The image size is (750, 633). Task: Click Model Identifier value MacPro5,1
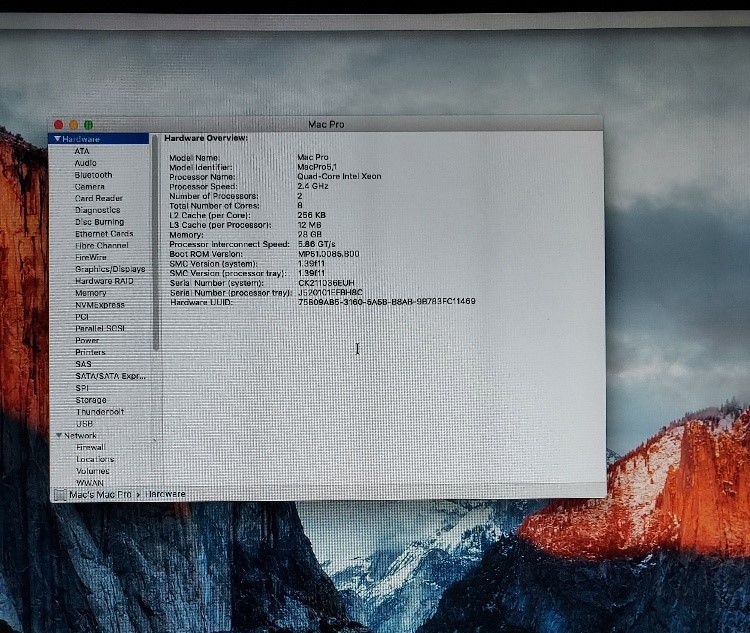click(317, 167)
